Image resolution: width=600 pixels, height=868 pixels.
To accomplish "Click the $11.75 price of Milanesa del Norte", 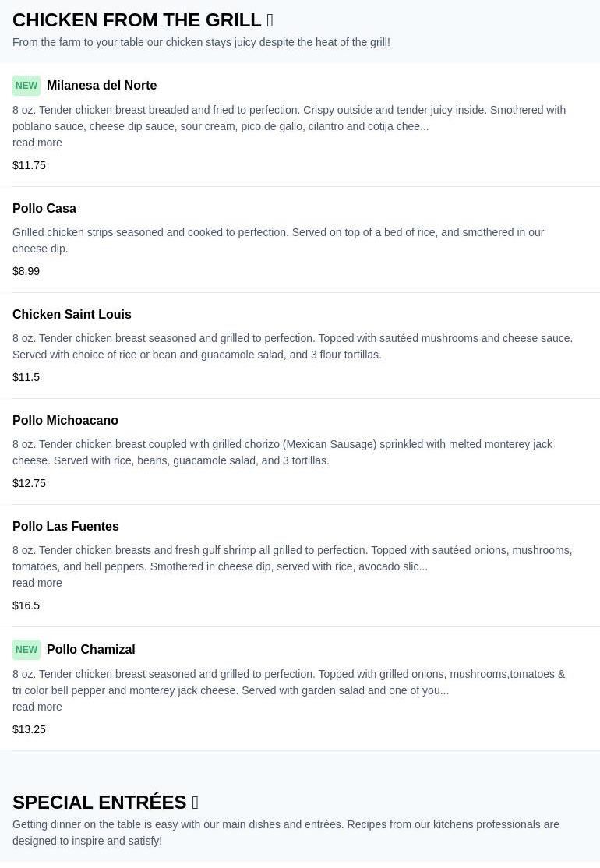I will [x=30, y=165].
